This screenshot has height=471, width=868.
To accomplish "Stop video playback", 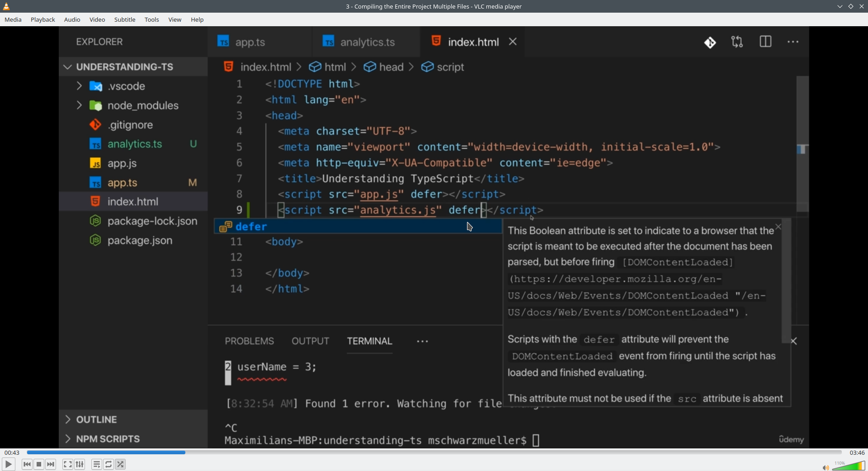I will (39, 464).
